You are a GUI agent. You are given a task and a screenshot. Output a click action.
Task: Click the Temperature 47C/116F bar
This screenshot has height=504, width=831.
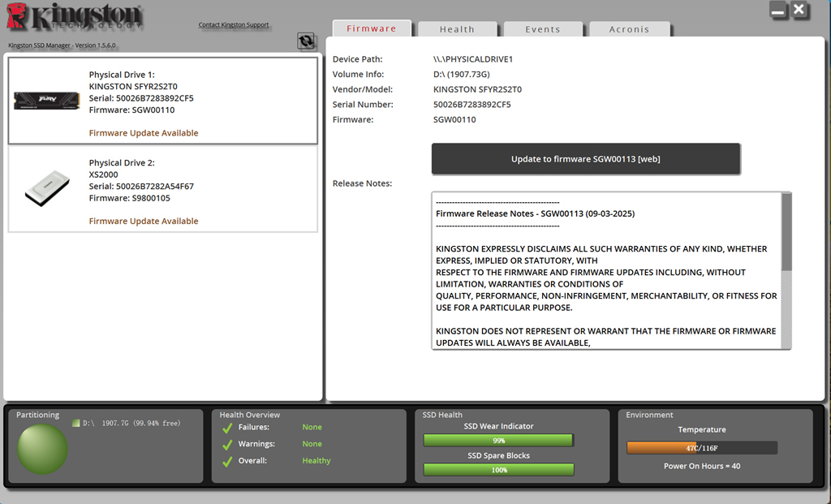[x=702, y=448]
